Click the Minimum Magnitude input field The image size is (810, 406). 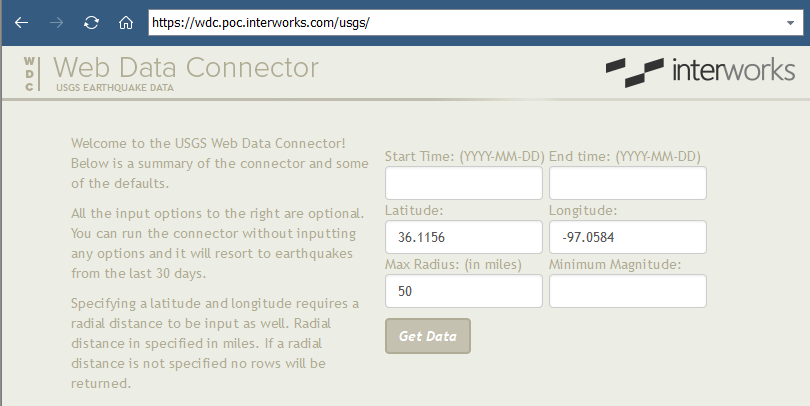(x=628, y=291)
